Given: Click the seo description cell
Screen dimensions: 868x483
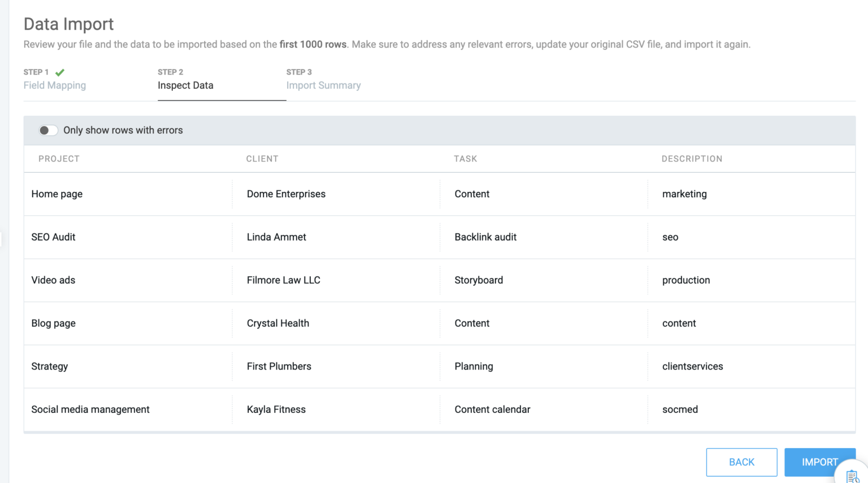Looking at the screenshot, I should click(x=752, y=237).
